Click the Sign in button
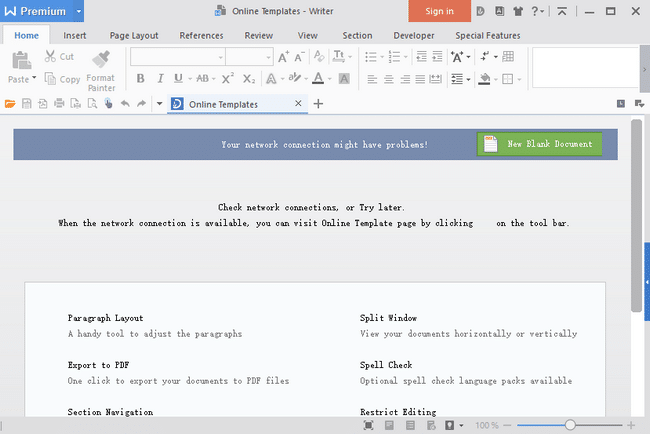 [x=439, y=11]
